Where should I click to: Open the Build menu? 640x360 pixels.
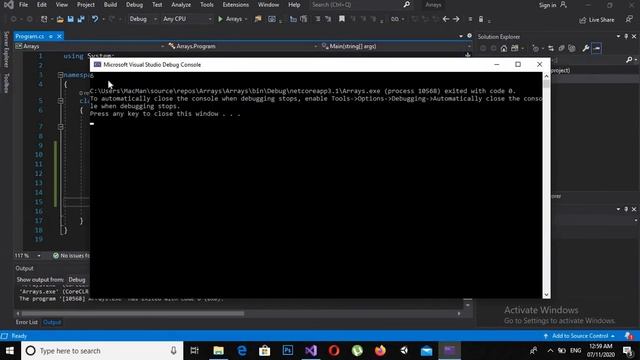point(110,5)
